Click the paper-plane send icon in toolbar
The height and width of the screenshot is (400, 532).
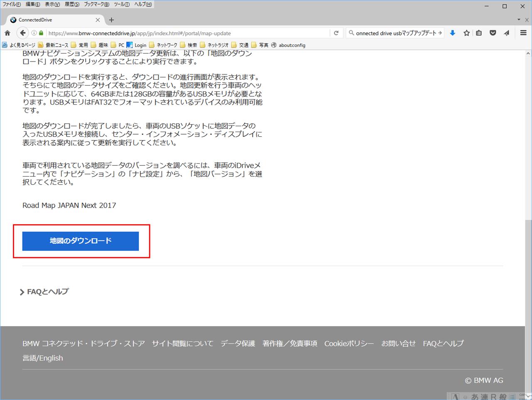pyautogui.click(x=507, y=33)
